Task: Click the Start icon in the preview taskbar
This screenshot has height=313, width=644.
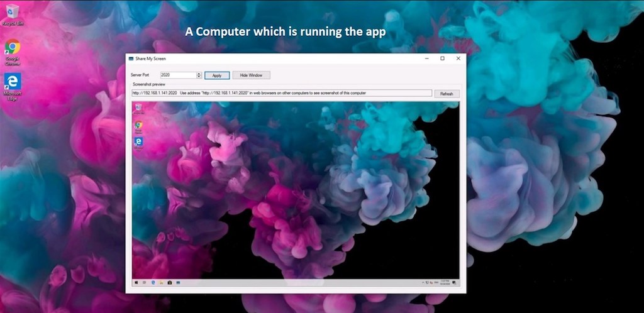Action: [x=137, y=283]
